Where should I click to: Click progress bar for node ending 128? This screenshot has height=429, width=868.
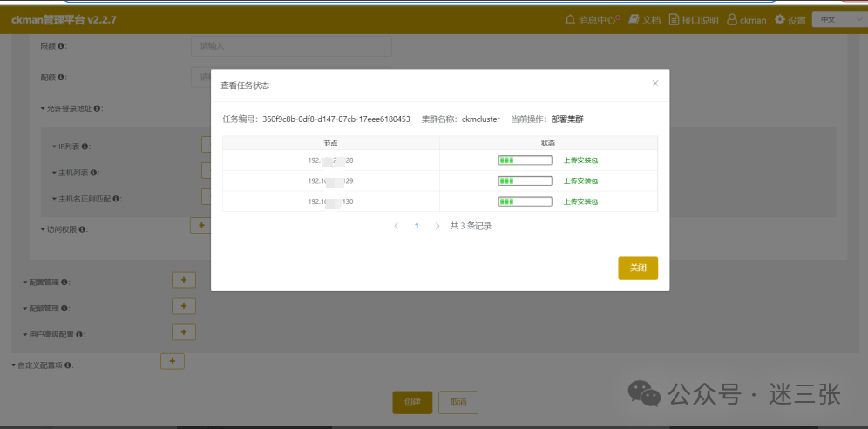coord(525,160)
